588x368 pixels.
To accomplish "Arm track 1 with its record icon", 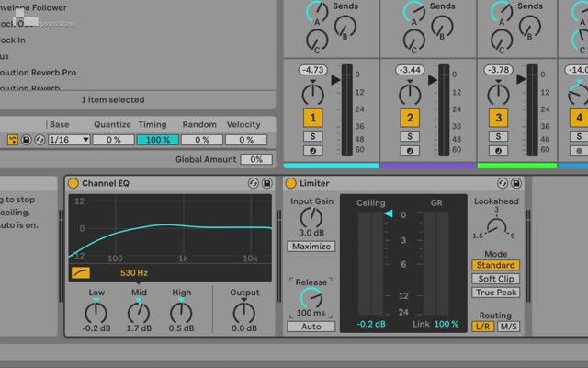I will point(312,151).
